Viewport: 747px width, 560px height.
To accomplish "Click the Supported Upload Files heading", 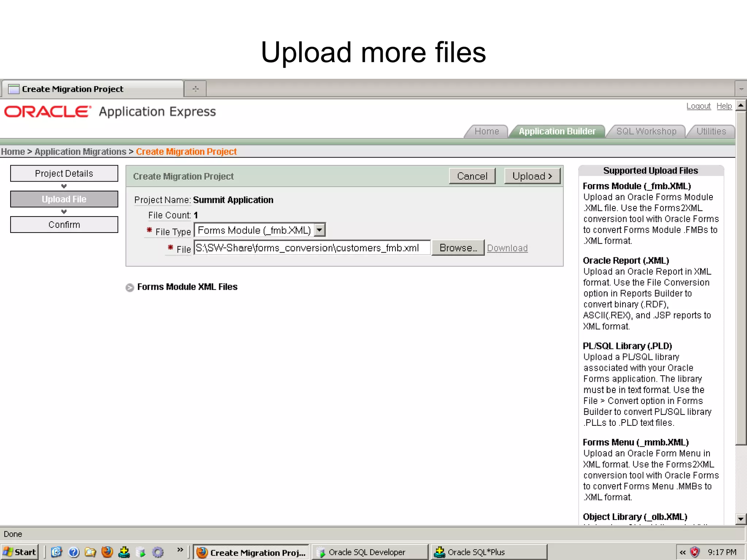I will (x=651, y=171).
